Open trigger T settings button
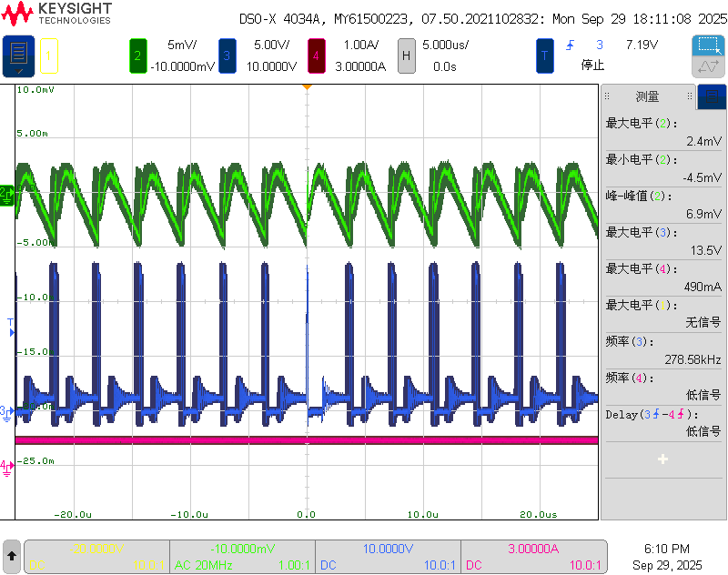 tap(544, 55)
